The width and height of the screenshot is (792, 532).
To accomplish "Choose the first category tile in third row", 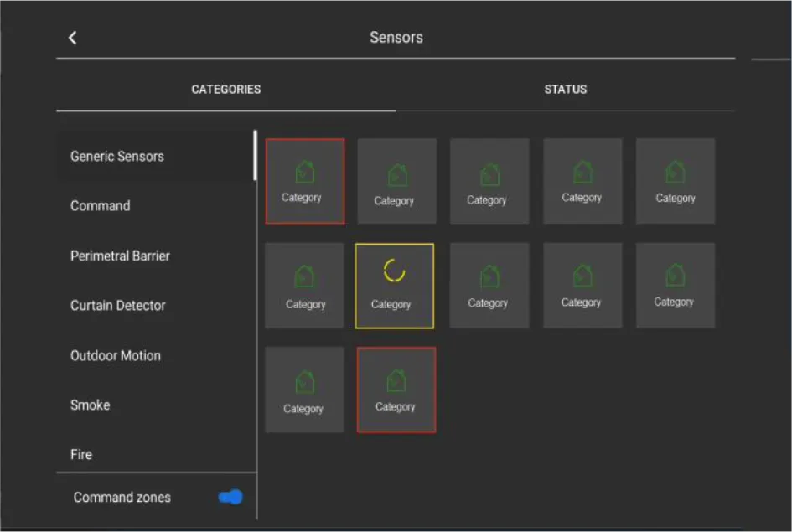I will 304,390.
